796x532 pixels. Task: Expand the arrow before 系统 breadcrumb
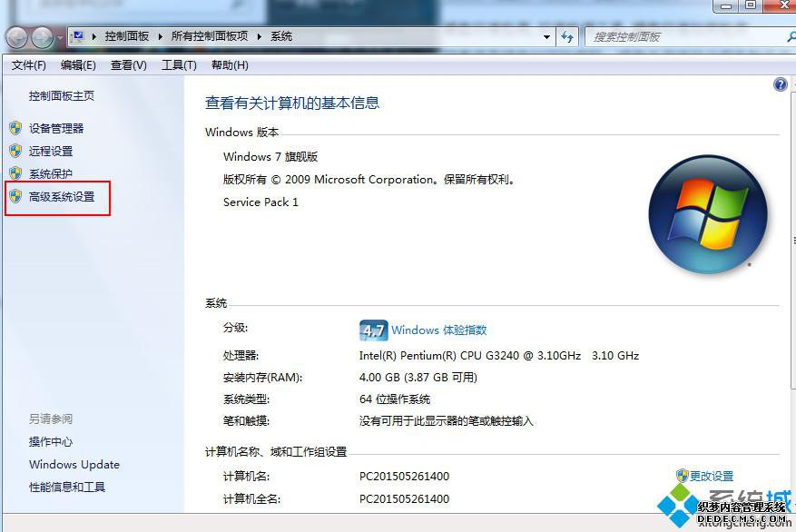pos(260,36)
